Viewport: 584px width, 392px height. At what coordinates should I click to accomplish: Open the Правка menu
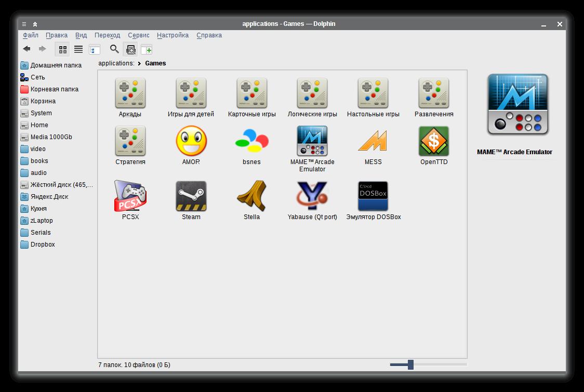pos(57,35)
